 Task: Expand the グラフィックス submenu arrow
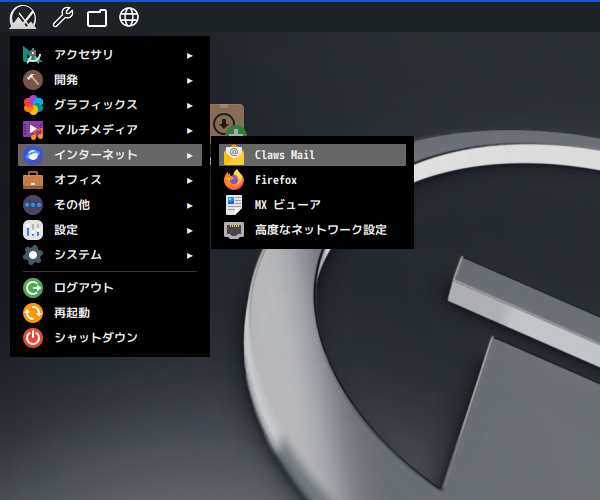pyautogui.click(x=189, y=106)
